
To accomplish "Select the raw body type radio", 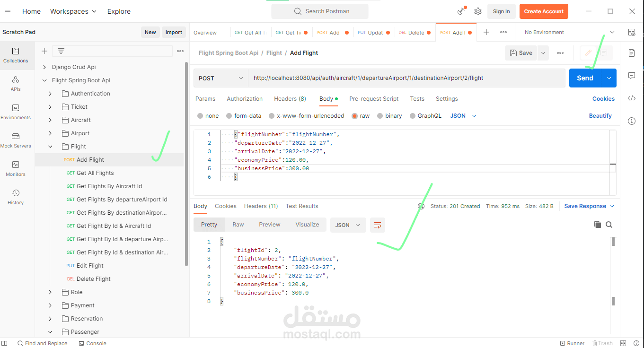I will pyautogui.click(x=354, y=116).
